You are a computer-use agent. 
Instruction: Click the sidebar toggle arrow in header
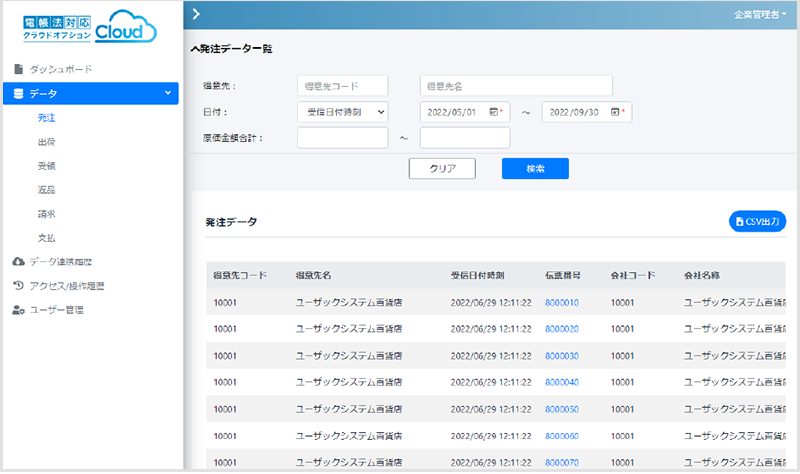pyautogui.click(x=196, y=14)
